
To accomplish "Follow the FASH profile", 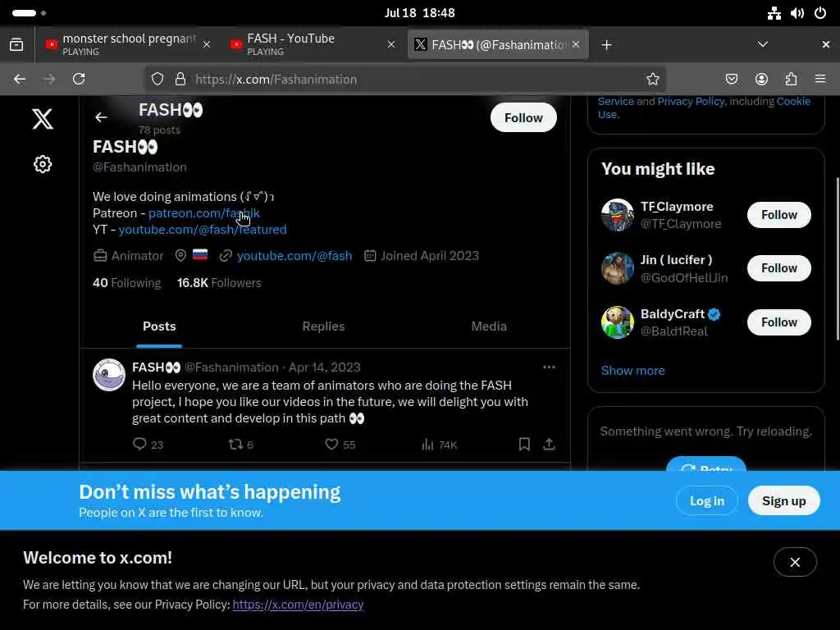I will pos(523,117).
